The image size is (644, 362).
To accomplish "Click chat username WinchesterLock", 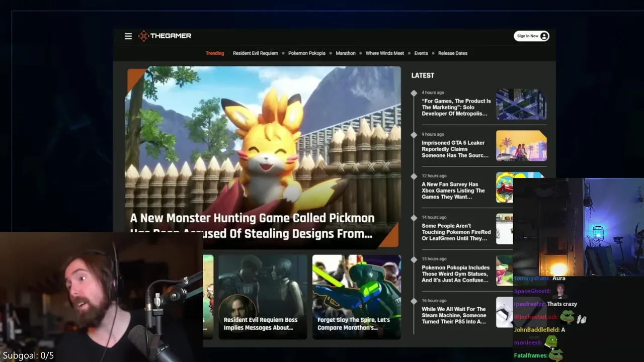I will pos(536,317).
